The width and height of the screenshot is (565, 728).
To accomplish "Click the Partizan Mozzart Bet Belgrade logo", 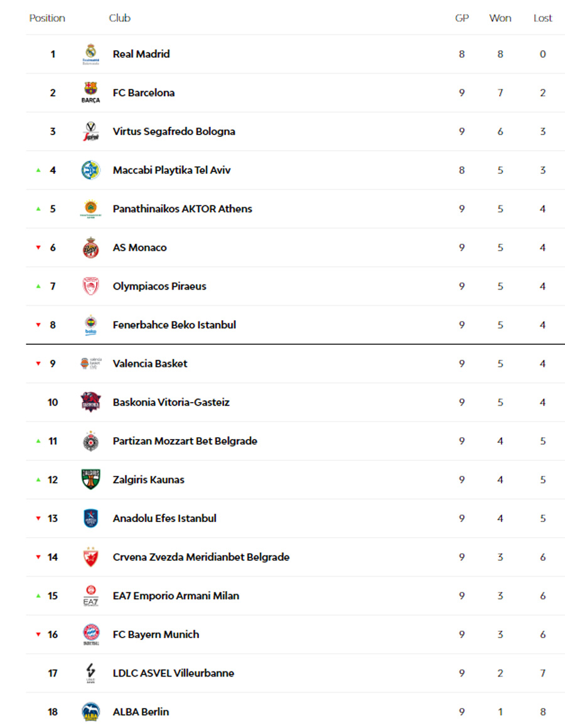I will (x=90, y=441).
